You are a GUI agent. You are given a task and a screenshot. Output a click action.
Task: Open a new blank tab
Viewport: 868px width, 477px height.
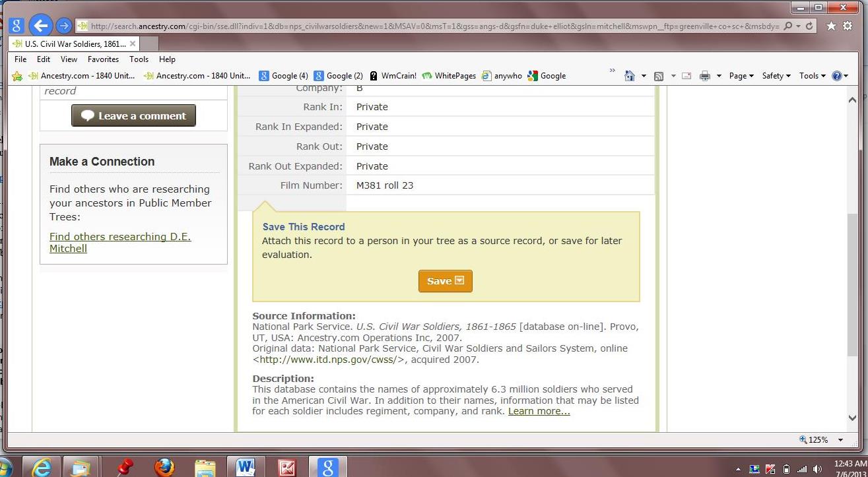point(149,44)
